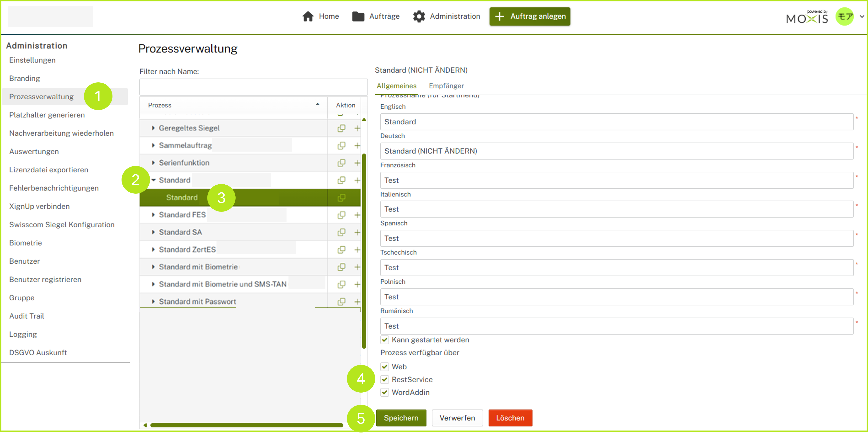Uncheck the RestService checkbox
This screenshot has width=868, height=438.
click(x=385, y=379)
